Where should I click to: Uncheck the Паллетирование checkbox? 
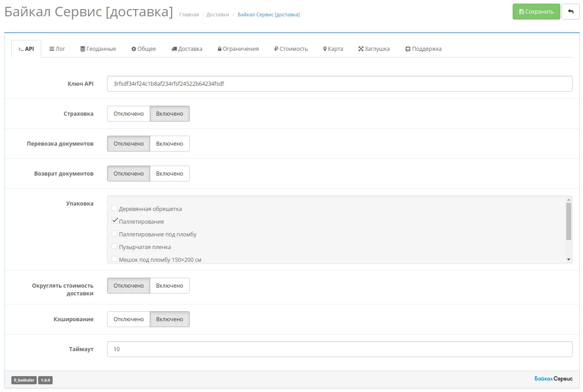click(115, 221)
